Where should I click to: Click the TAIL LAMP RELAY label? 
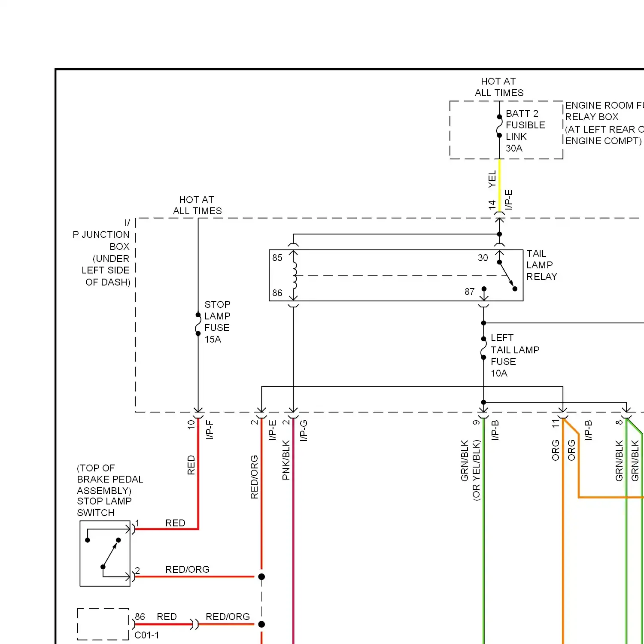(x=542, y=265)
